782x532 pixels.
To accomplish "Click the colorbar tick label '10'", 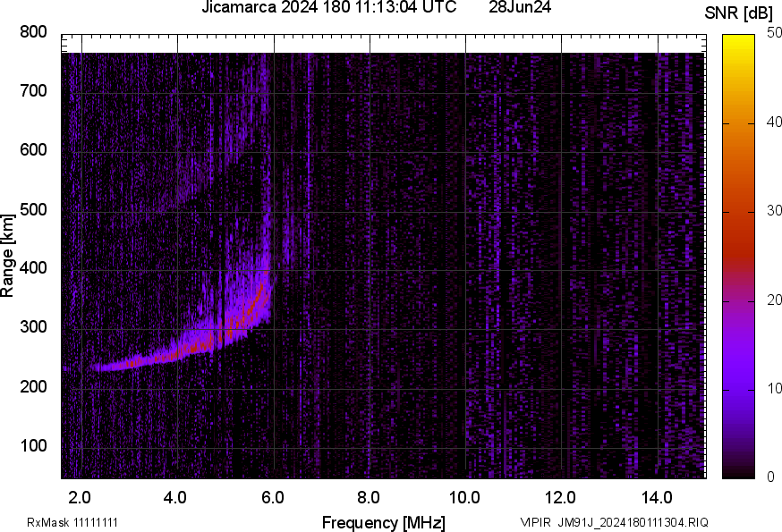I will (774, 388).
